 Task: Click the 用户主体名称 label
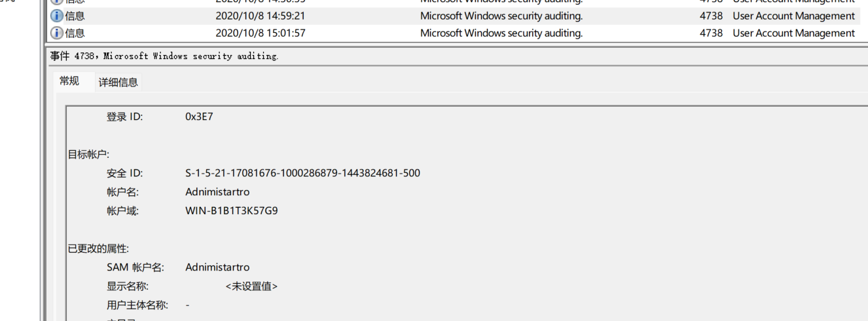137,305
